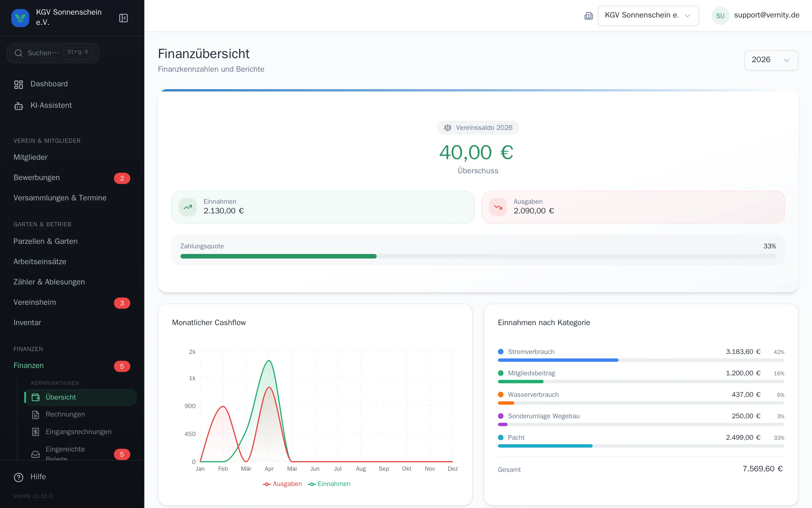This screenshot has height=508, width=812.
Task: Toggle Ausgaben series in chart legend
Action: (x=282, y=484)
